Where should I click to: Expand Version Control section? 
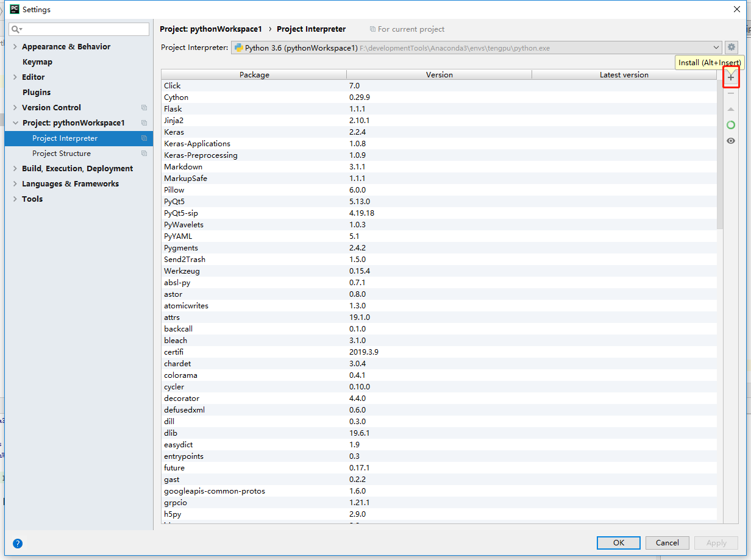pyautogui.click(x=15, y=108)
